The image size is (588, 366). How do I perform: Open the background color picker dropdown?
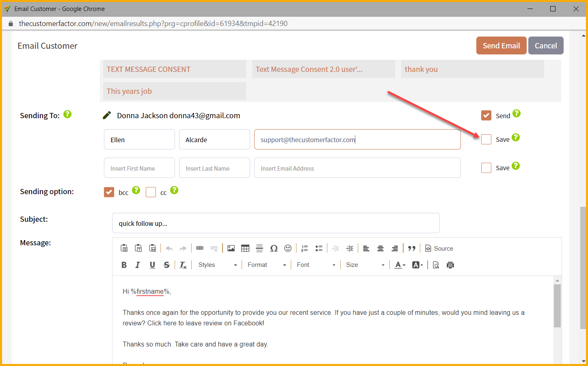417,265
